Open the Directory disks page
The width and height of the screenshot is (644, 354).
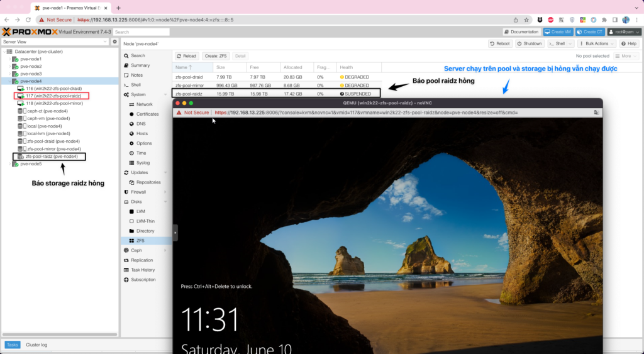click(145, 231)
